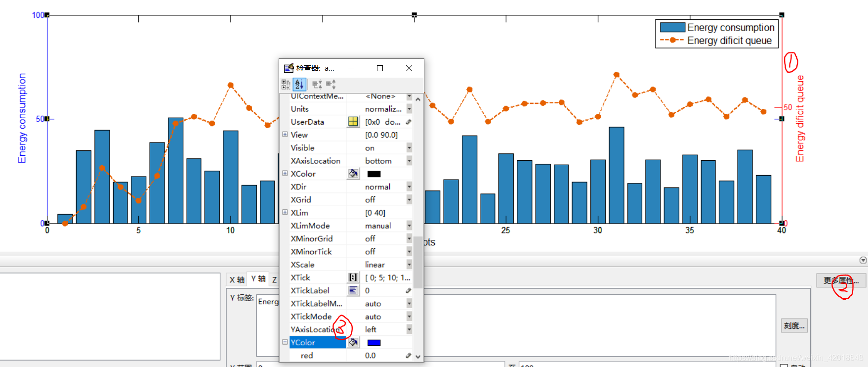Click the orange Energy dificit queue axis label
Image resolution: width=868 pixels, height=367 pixels.
tap(800, 119)
